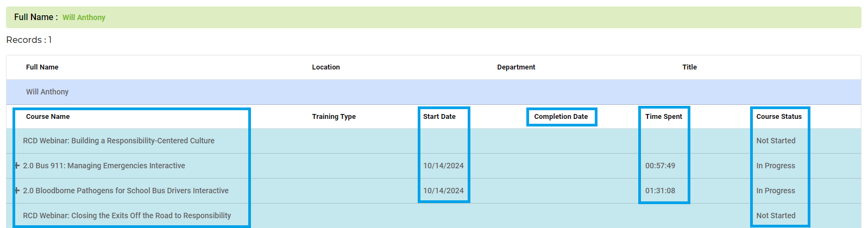Select the Will Anthony row in the table

(47, 92)
